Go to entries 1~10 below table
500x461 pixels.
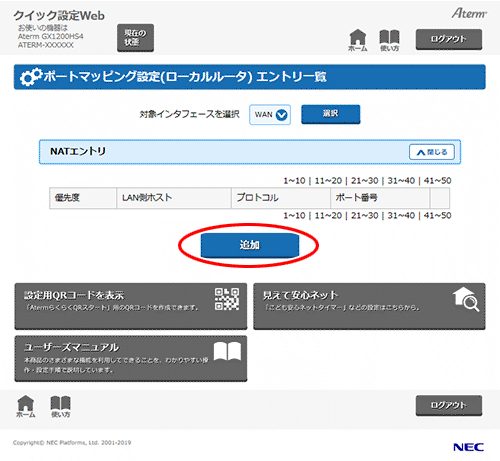(x=294, y=216)
